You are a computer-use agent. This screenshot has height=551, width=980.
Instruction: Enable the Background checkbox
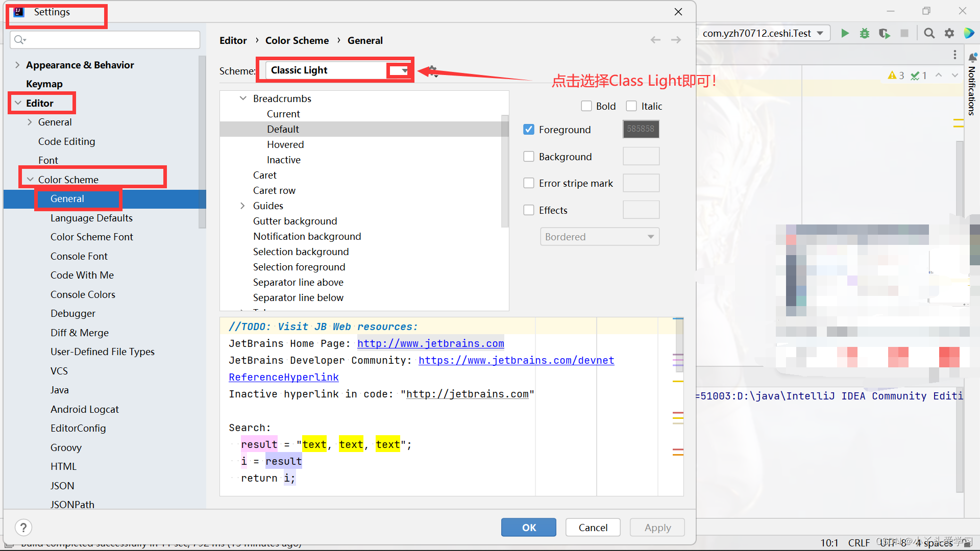point(529,156)
